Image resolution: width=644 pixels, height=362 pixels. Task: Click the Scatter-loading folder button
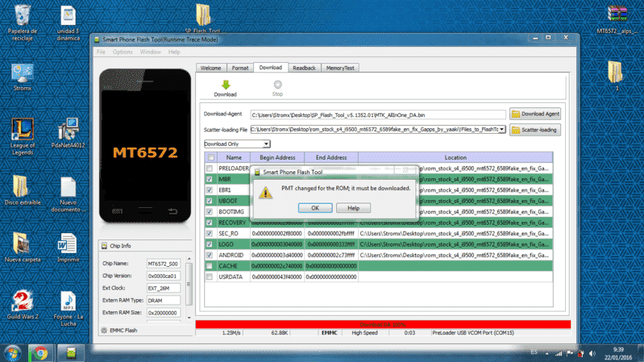[535, 130]
